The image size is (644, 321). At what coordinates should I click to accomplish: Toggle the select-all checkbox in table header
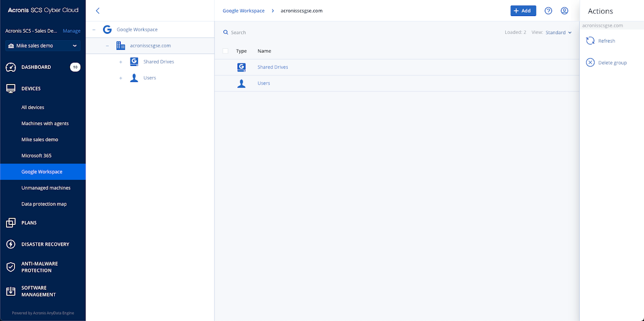[225, 51]
